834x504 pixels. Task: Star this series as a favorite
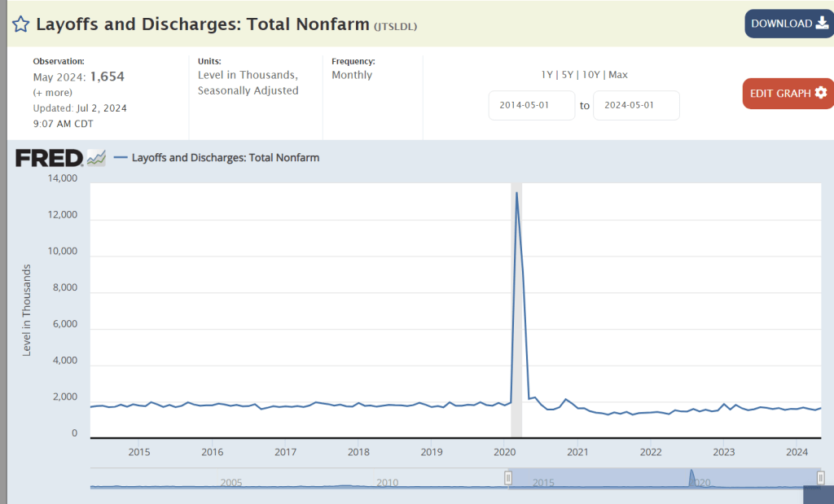pyautogui.click(x=20, y=24)
